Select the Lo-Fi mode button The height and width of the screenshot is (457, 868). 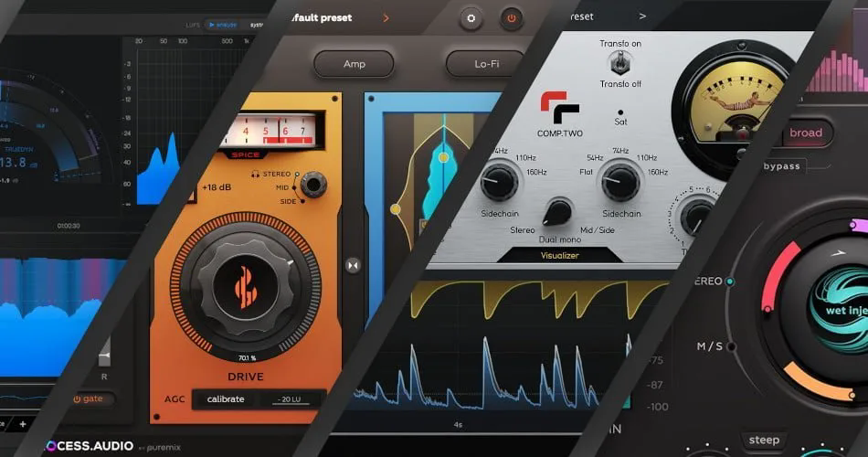486,64
